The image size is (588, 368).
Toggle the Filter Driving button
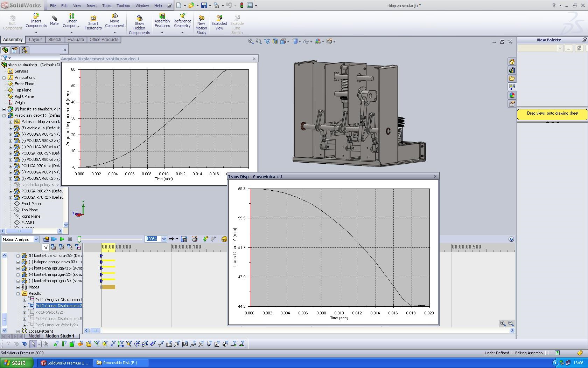tap(62, 247)
